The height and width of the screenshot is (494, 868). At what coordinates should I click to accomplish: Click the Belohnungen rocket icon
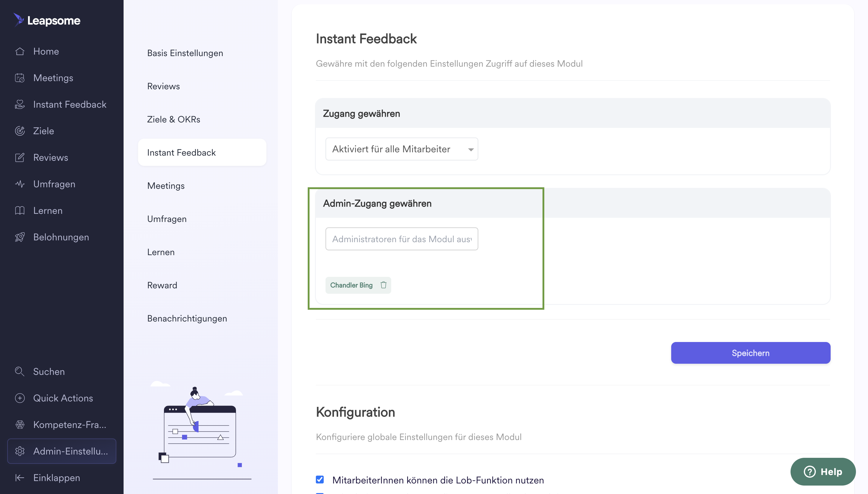coord(20,237)
